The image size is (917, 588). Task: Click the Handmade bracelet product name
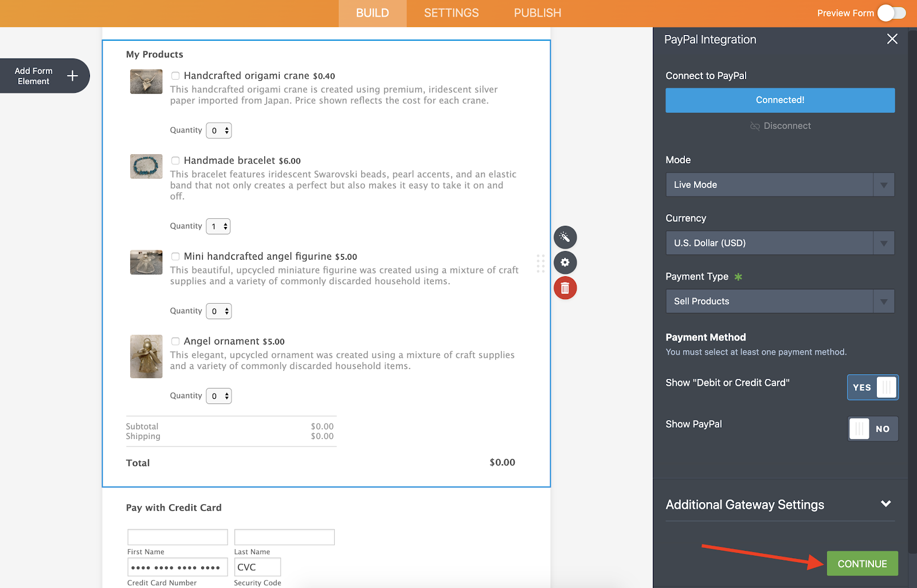click(230, 160)
